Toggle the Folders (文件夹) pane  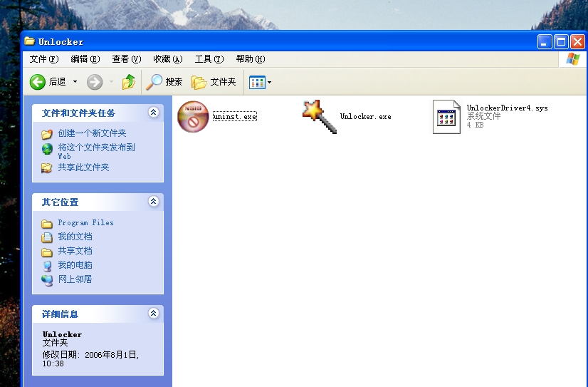pyautogui.click(x=214, y=82)
